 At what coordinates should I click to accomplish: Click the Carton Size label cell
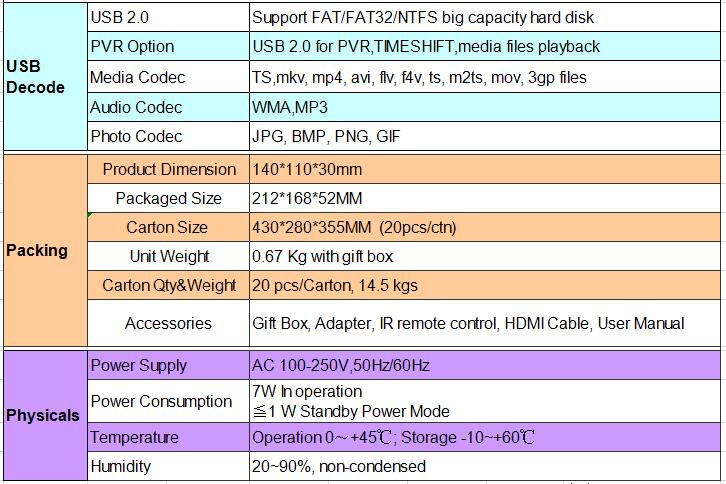[x=168, y=227]
